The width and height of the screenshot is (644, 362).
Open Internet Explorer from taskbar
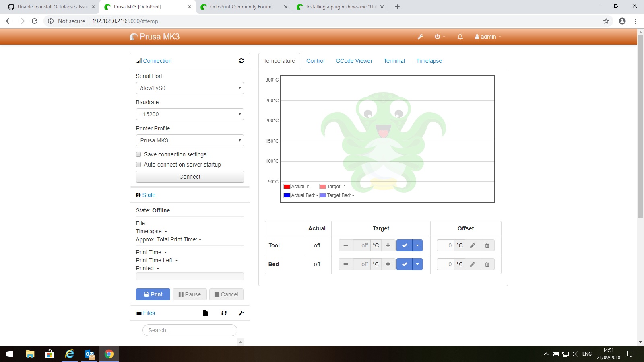[70, 354]
